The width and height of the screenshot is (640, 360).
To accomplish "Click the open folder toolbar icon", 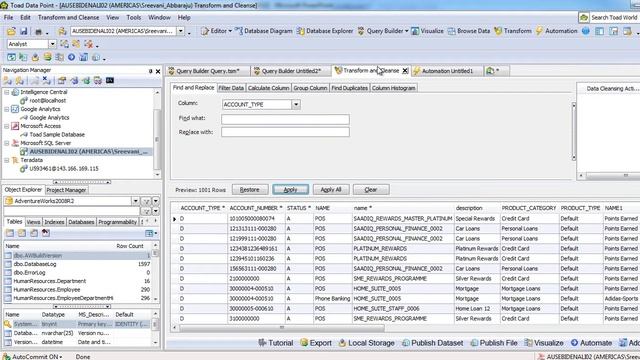I will [x=11, y=31].
